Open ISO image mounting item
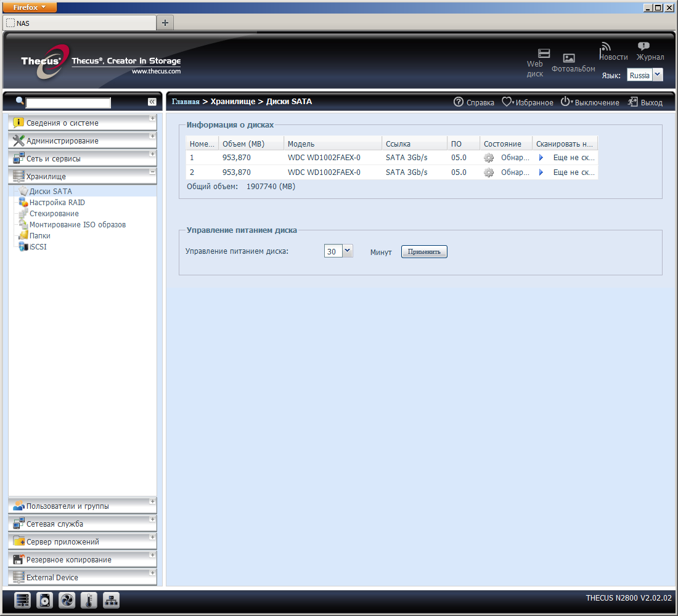The image size is (678, 616). point(78,225)
